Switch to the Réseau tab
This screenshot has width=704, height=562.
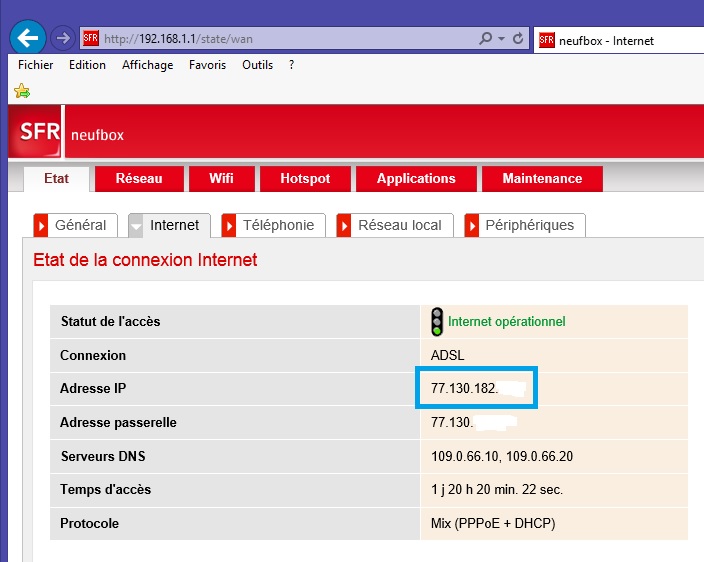click(x=139, y=179)
